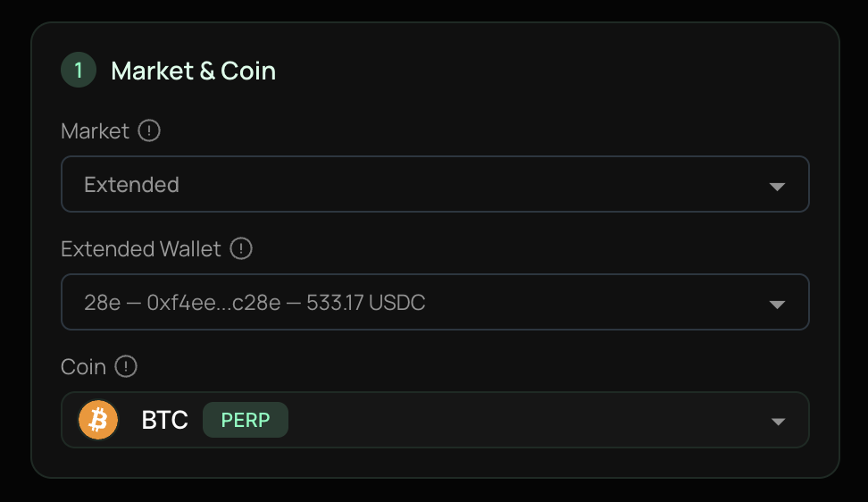868x502 pixels.
Task: Click the orange Bitcoin logo icon
Action: point(98,420)
